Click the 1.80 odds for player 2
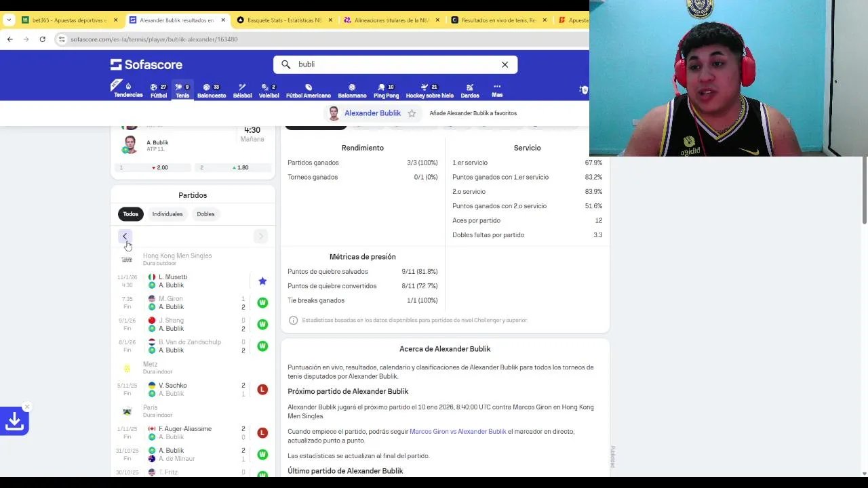The image size is (868, 488). [x=234, y=167]
